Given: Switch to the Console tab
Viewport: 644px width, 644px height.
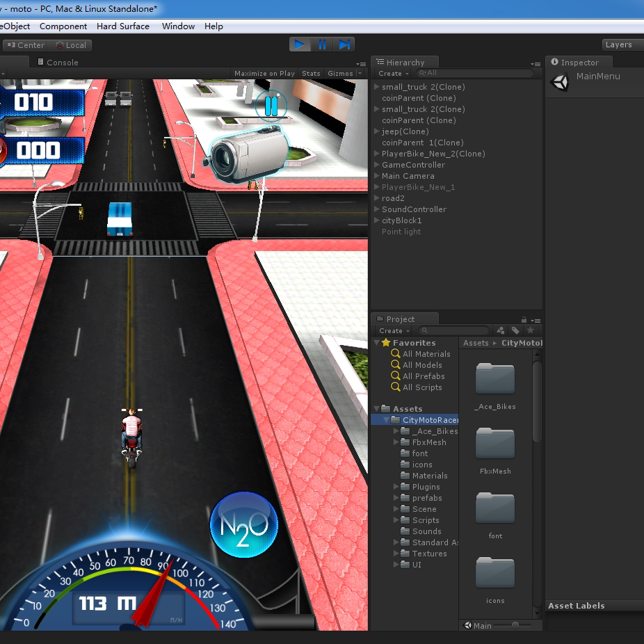Looking at the screenshot, I should coord(57,62).
